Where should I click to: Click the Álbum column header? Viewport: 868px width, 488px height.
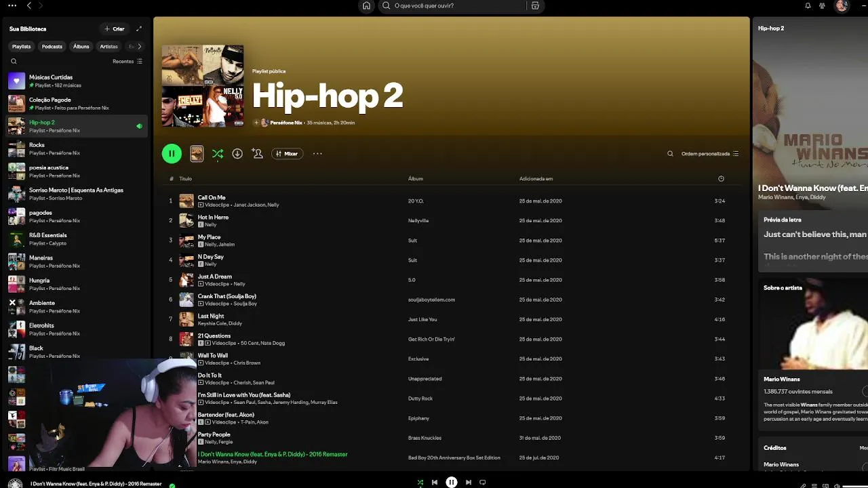[416, 179]
